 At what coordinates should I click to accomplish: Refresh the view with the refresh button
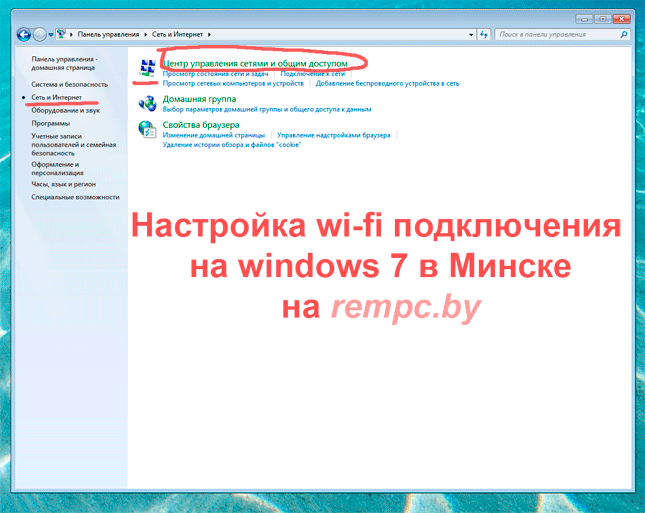pos(484,35)
